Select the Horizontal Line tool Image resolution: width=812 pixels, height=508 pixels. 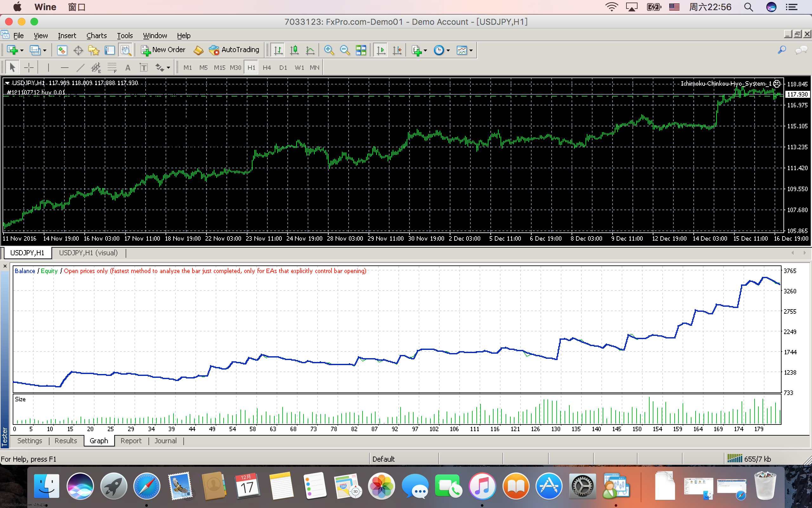point(64,68)
